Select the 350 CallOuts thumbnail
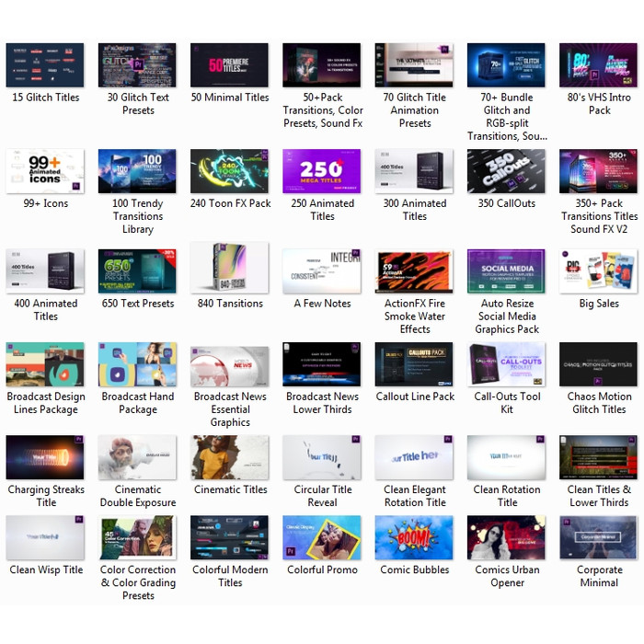 [x=506, y=171]
